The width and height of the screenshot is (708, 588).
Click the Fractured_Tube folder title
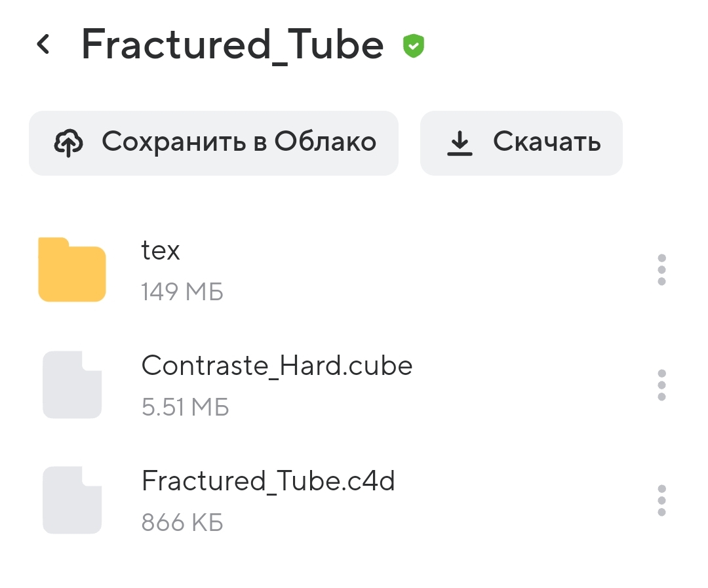[x=233, y=45]
